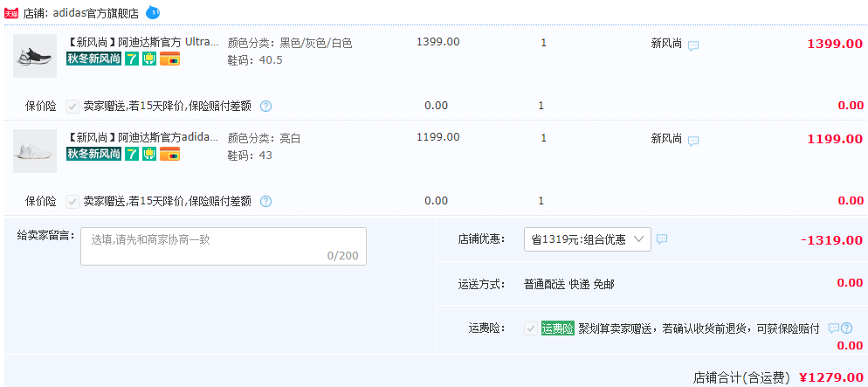
Task: Toggle 保价险 checkbox under the white shoe
Action: (72, 202)
